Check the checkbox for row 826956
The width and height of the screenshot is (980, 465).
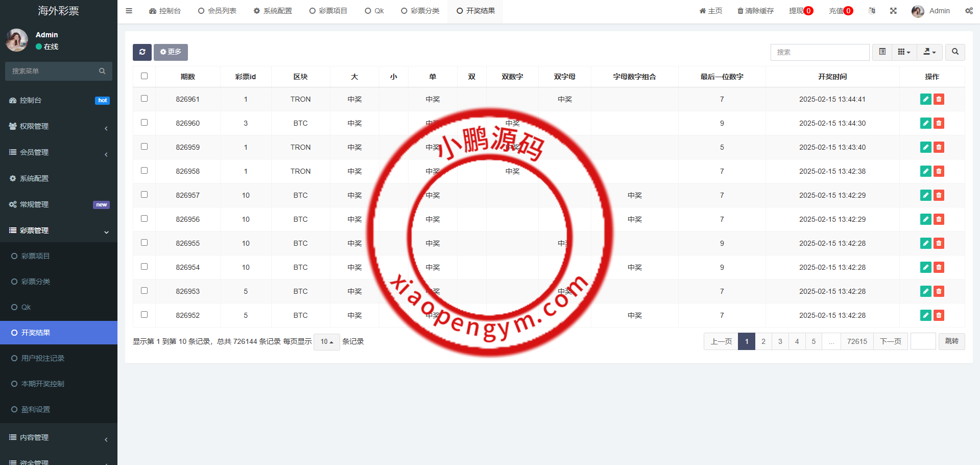point(144,218)
